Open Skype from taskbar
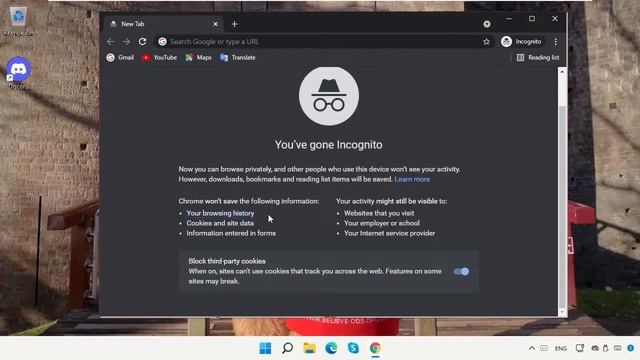640x360 pixels. (353, 348)
